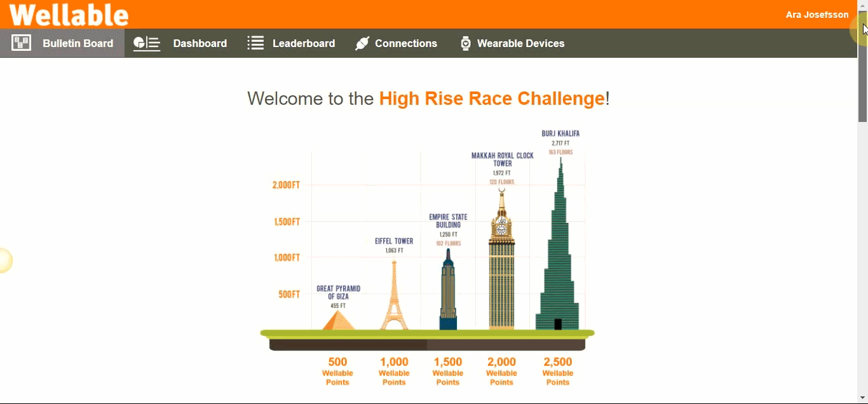Open the Bulletin Board tab

62,43
